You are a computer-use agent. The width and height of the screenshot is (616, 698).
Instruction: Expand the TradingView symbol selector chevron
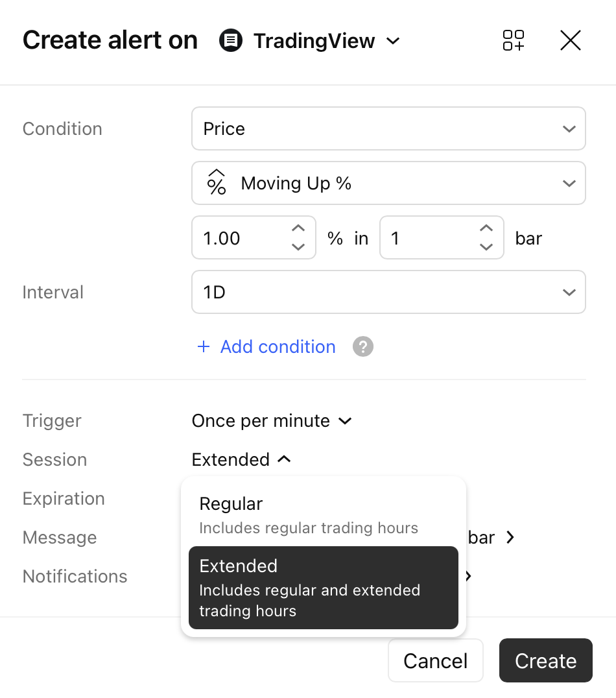[x=393, y=41]
